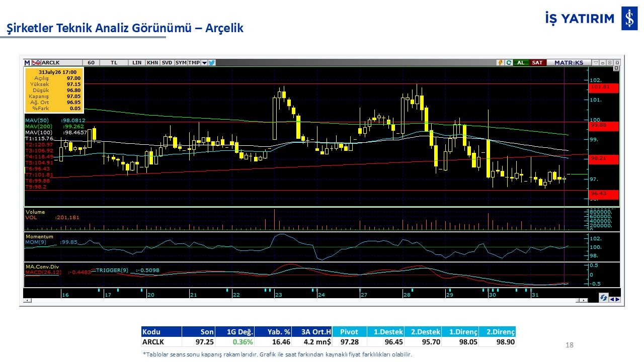Viewport: 644px width, 362px height.
Task: Click the Momentum panel label
Action: pyautogui.click(x=39, y=236)
